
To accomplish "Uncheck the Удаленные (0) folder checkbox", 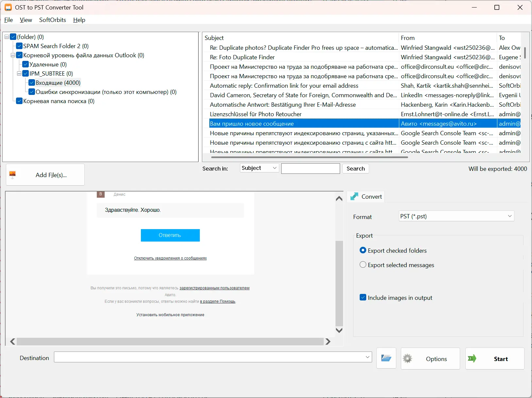I will (26, 64).
